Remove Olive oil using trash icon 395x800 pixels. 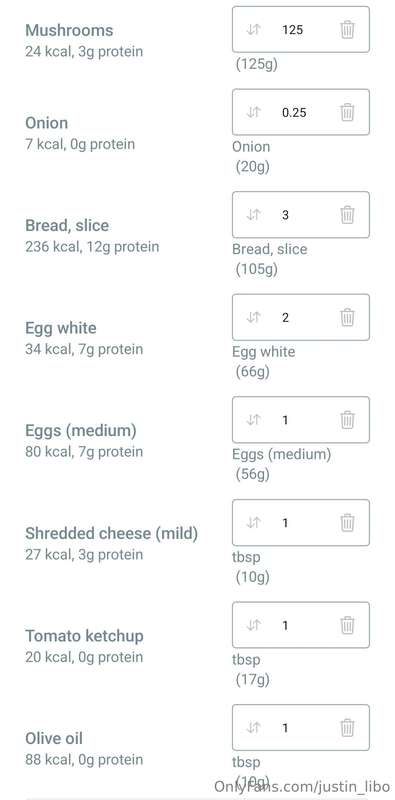click(x=347, y=727)
